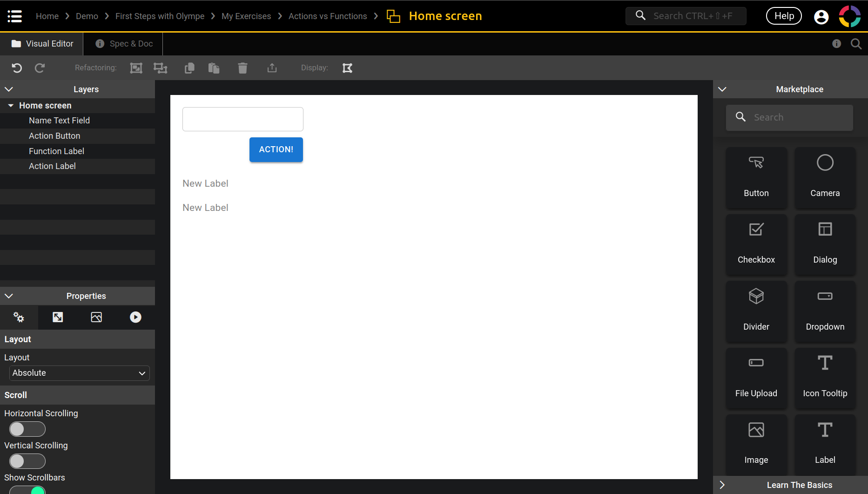Screen dimensions: 868x494
Task: Open the hamburger main menu
Action: pyautogui.click(x=15, y=16)
